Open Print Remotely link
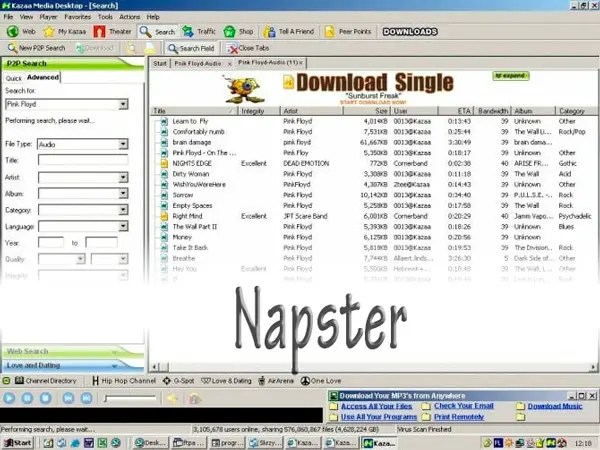The height and width of the screenshot is (450, 600). click(x=459, y=417)
